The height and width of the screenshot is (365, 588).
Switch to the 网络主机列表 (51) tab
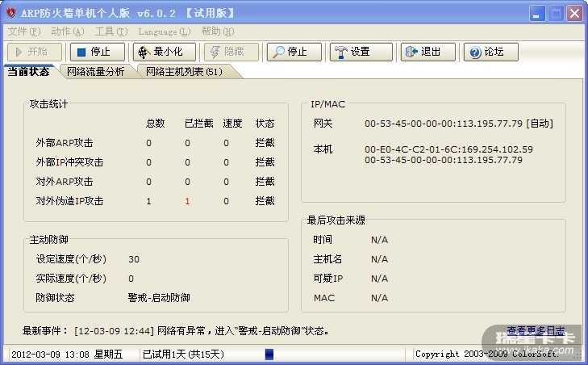184,71
